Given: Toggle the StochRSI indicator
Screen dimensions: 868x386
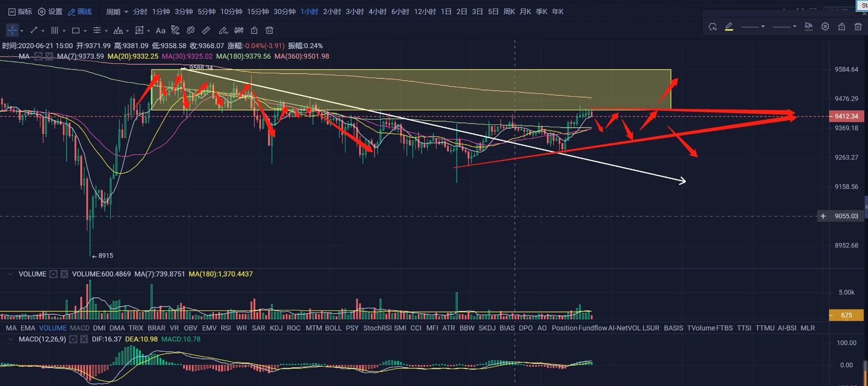Looking at the screenshot, I should click(x=377, y=328).
